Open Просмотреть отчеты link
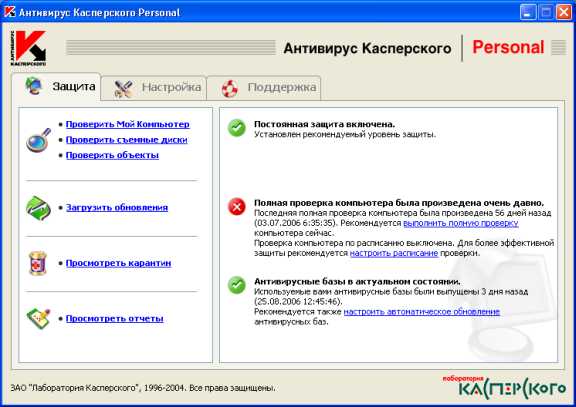Viewport: 576px width, 407px height. [x=114, y=318]
